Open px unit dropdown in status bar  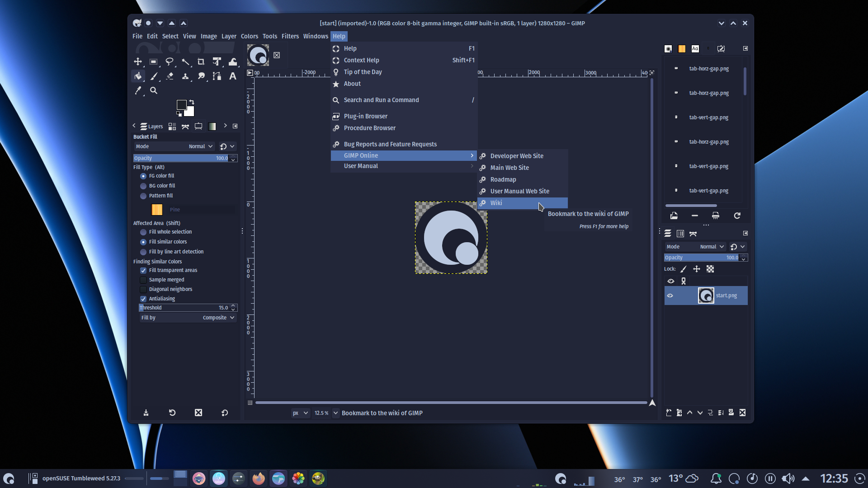300,413
